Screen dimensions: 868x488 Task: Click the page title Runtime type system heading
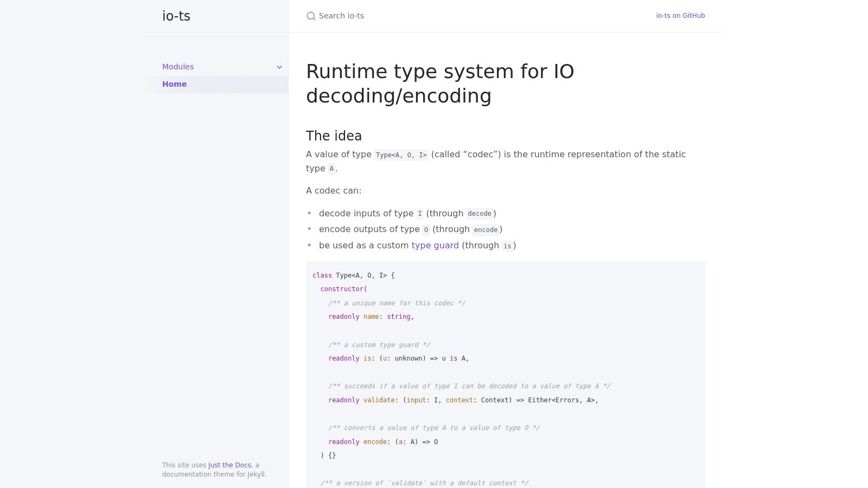point(439,83)
